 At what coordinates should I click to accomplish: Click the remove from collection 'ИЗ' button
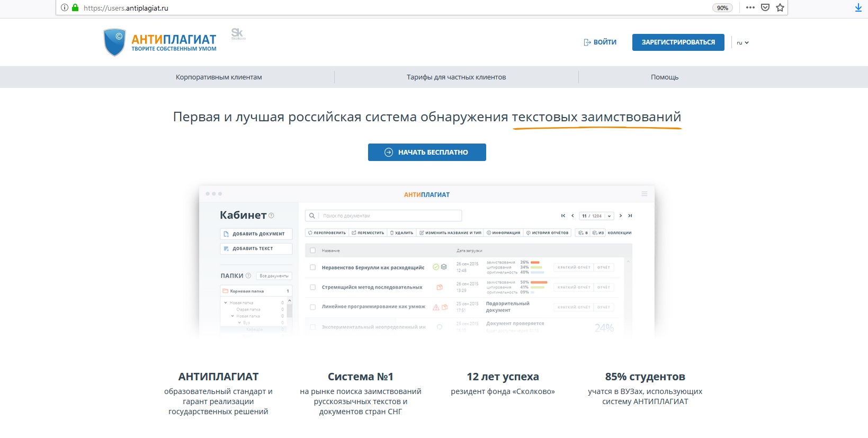point(598,233)
